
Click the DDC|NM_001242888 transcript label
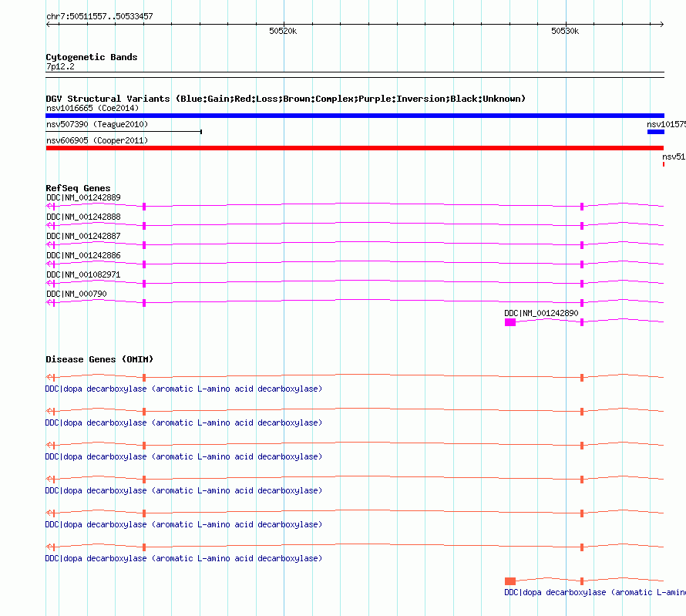tap(83, 217)
